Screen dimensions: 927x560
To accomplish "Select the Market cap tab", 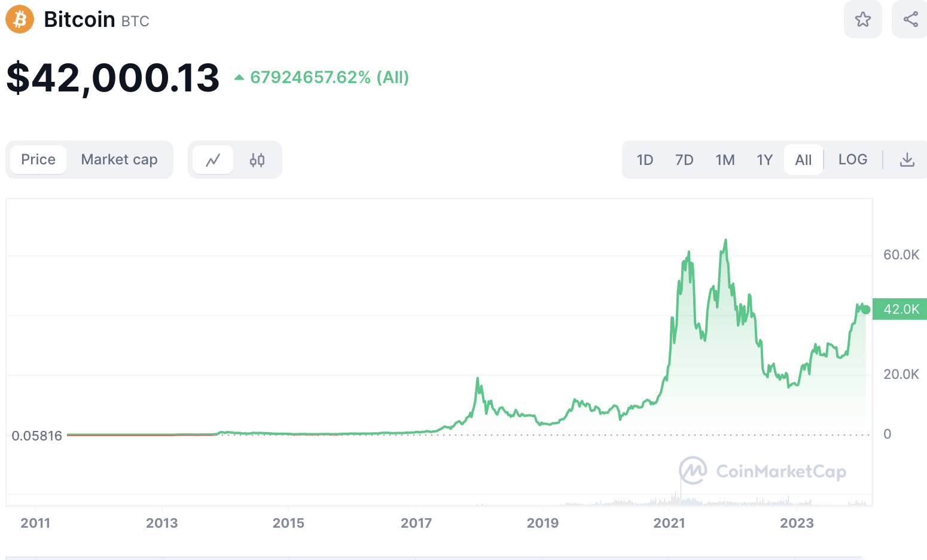I will coord(119,160).
